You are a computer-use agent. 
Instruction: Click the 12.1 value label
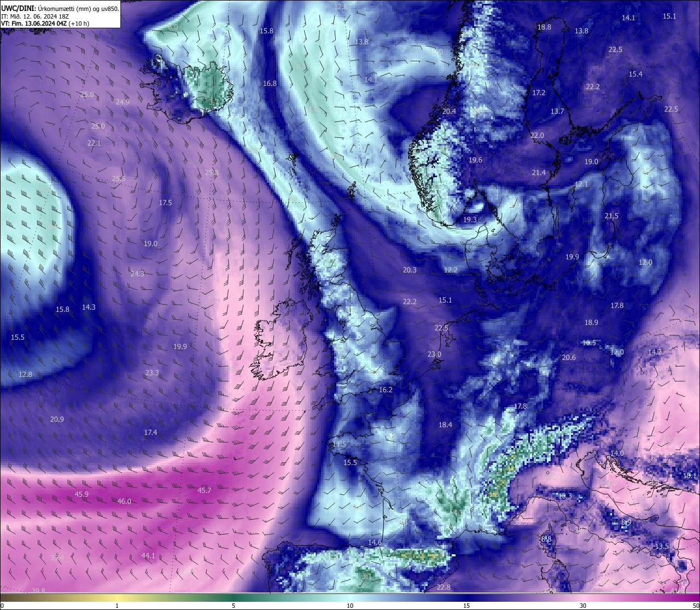pos(581,184)
